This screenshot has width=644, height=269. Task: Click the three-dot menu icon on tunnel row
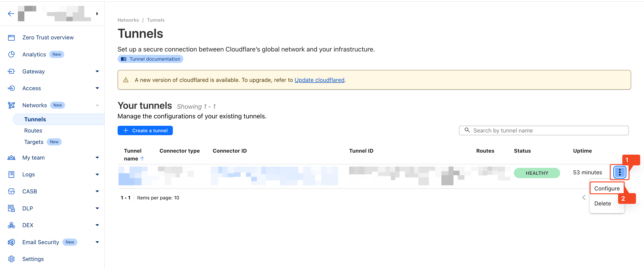[x=620, y=172]
